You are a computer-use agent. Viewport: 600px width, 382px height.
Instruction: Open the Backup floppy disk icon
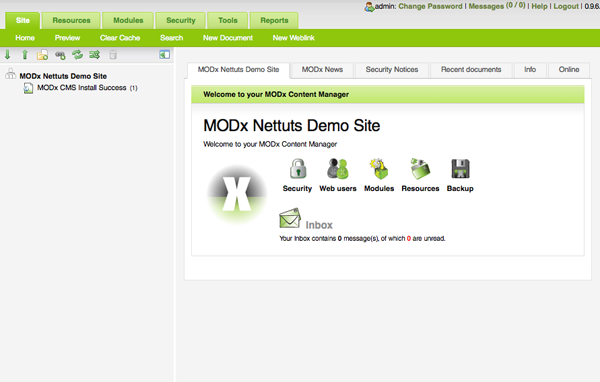(x=460, y=169)
